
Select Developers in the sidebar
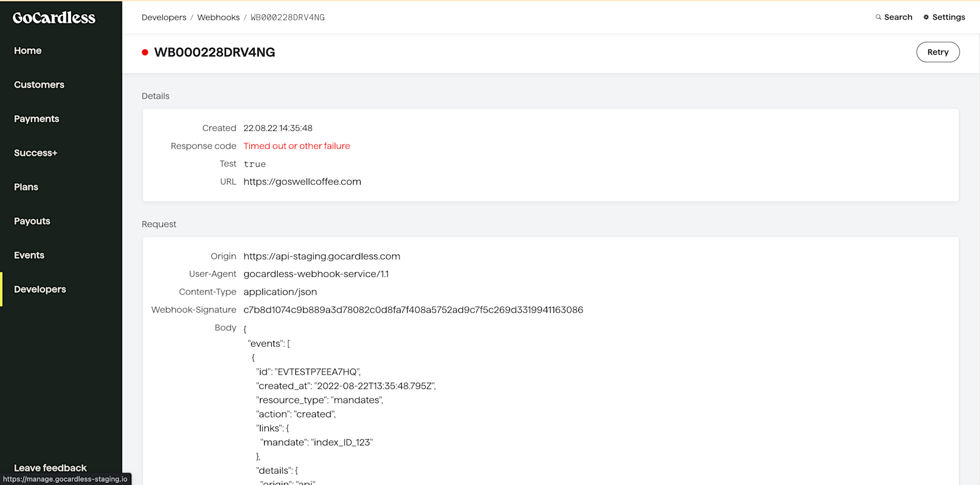[40, 289]
